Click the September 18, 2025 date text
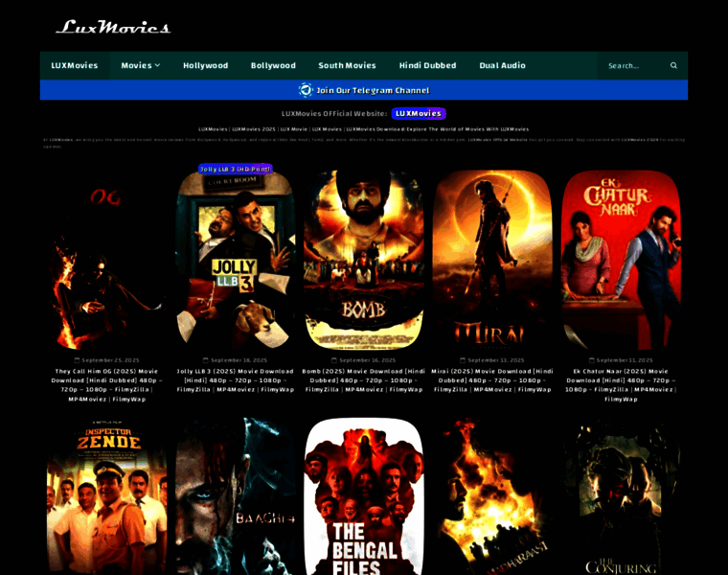Screen dimensions: 728x575 pos(239,360)
